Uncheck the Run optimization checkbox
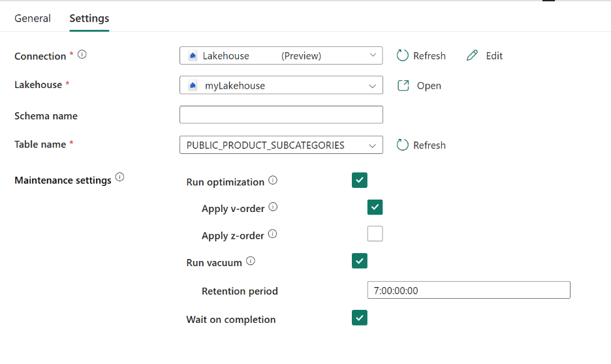This screenshot has width=611, height=364. (359, 181)
